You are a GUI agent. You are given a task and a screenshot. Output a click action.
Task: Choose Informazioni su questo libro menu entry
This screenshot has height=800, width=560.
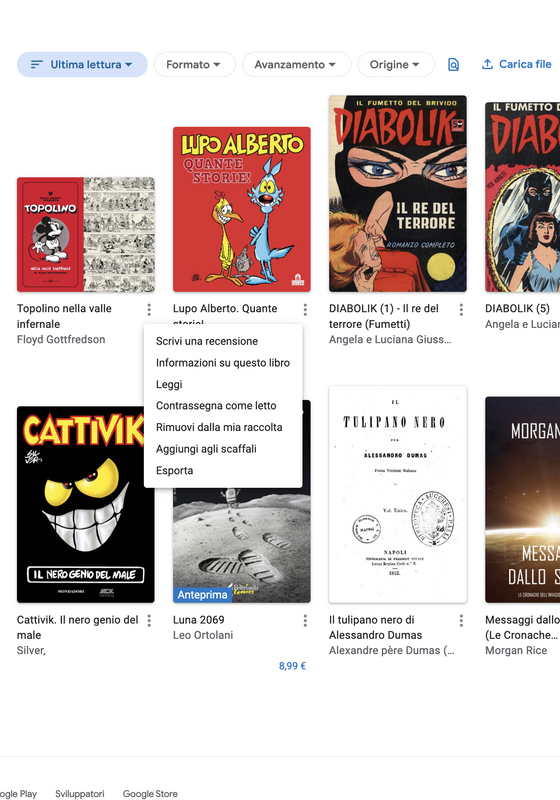pyautogui.click(x=223, y=363)
